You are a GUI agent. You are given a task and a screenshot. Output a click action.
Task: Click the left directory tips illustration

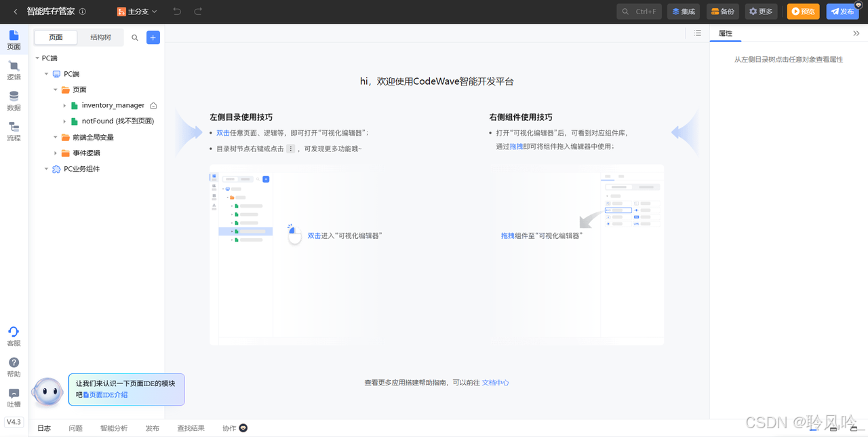(x=297, y=254)
